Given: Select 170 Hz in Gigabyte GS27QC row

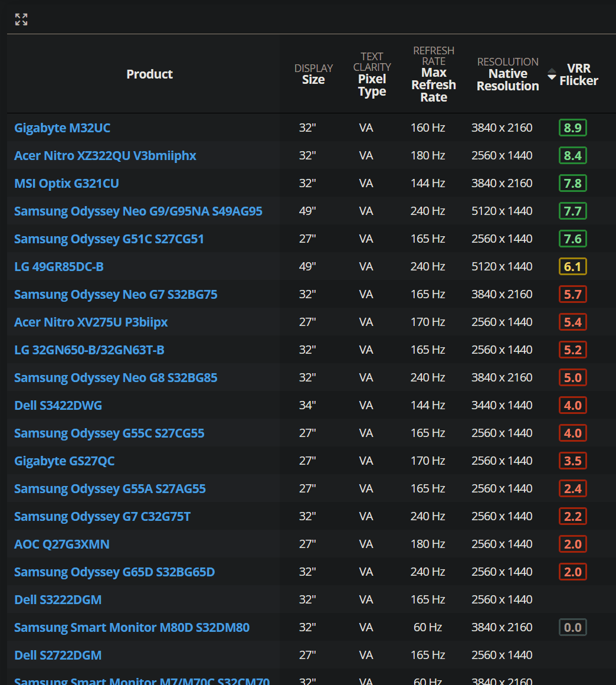Looking at the screenshot, I should 428,461.
